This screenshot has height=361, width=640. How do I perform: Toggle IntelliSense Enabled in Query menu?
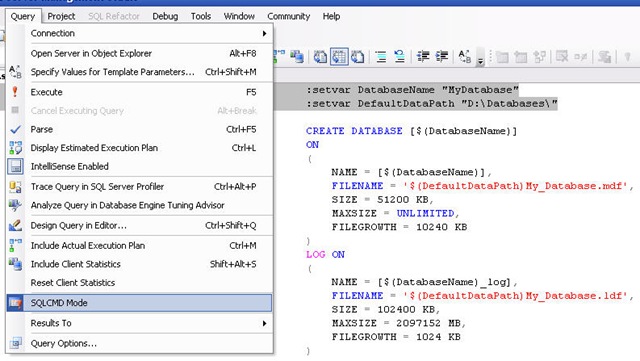pyautogui.click(x=139, y=166)
